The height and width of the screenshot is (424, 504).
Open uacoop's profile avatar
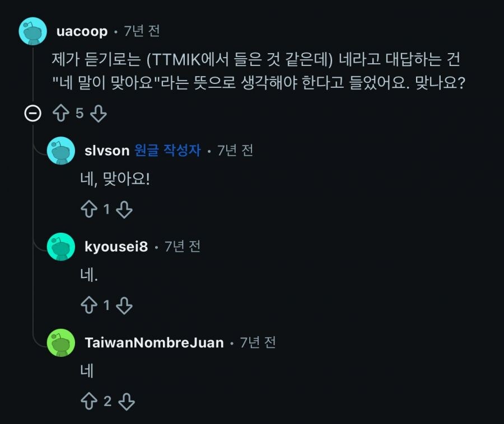(32, 31)
